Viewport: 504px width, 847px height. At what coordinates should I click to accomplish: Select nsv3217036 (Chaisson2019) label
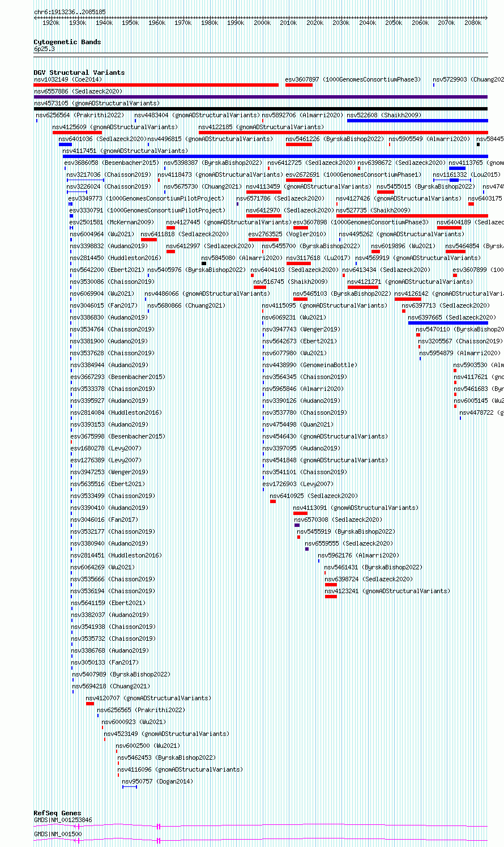click(109, 174)
